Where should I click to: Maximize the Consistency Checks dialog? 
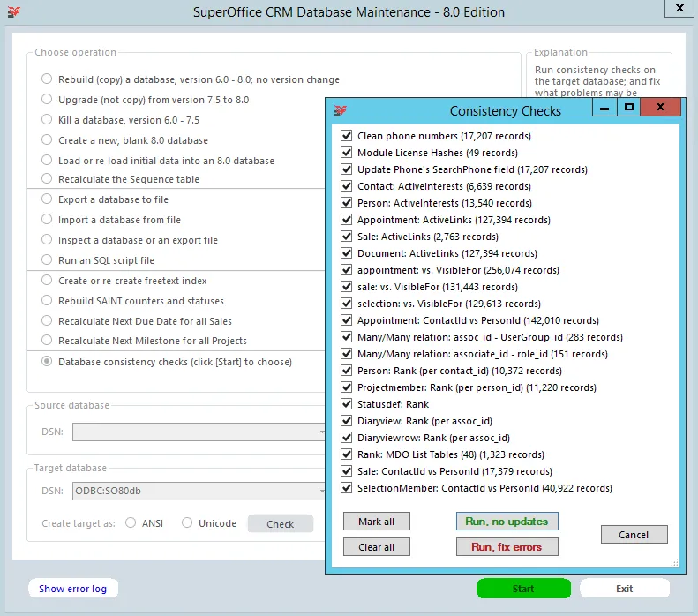pos(629,108)
